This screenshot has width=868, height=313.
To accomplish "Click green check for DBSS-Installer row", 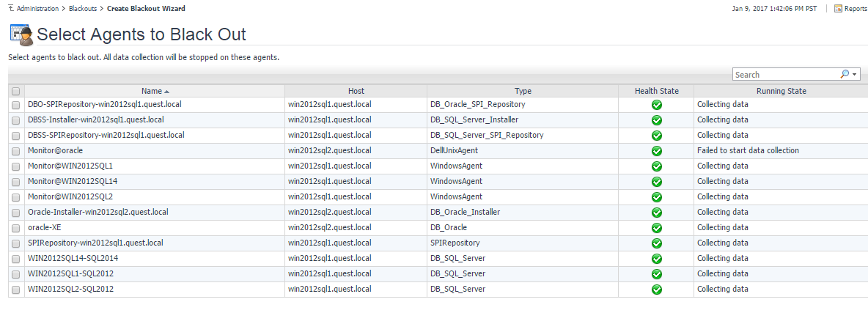I will pos(656,119).
